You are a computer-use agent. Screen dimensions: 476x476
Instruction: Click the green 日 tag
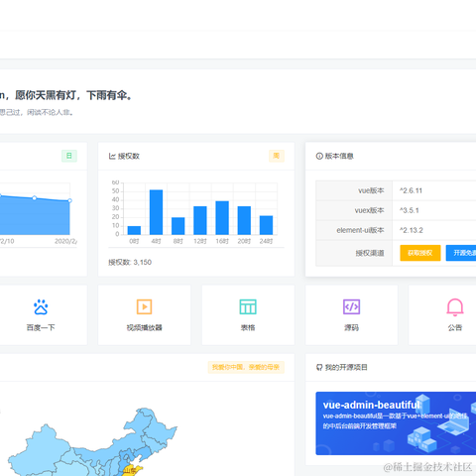click(69, 156)
